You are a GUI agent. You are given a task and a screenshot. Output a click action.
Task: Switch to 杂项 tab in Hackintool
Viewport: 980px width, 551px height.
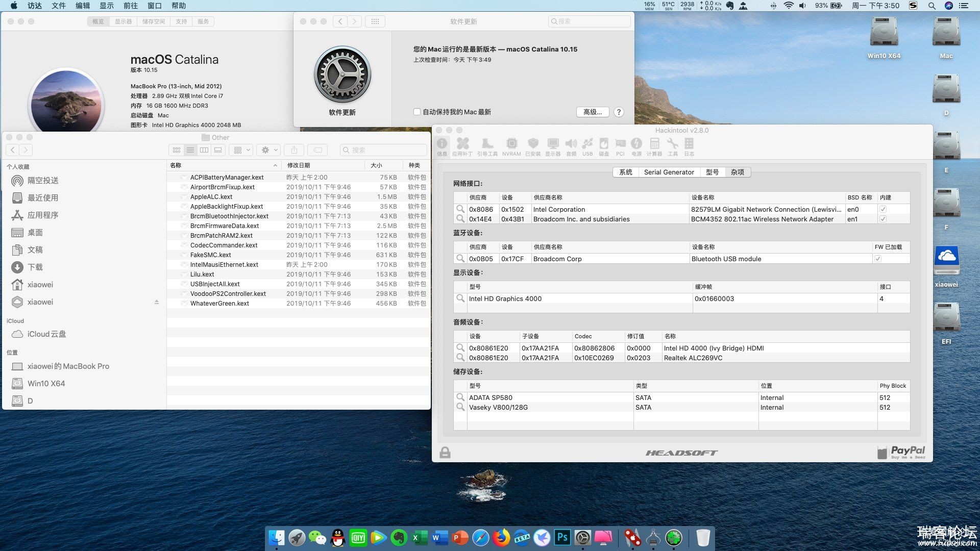pyautogui.click(x=738, y=172)
